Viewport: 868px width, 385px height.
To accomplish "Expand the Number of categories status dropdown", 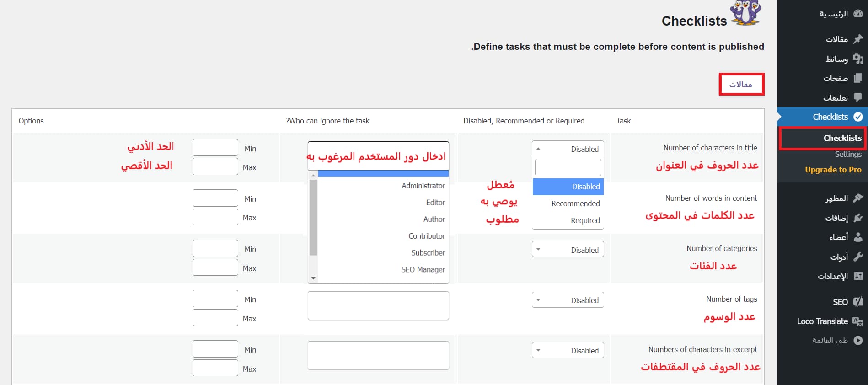I will [568, 250].
